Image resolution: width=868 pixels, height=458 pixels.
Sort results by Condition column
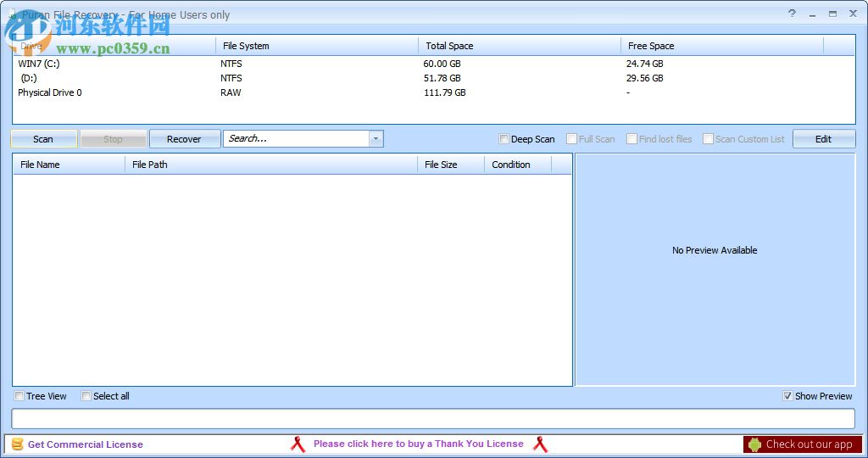point(518,165)
